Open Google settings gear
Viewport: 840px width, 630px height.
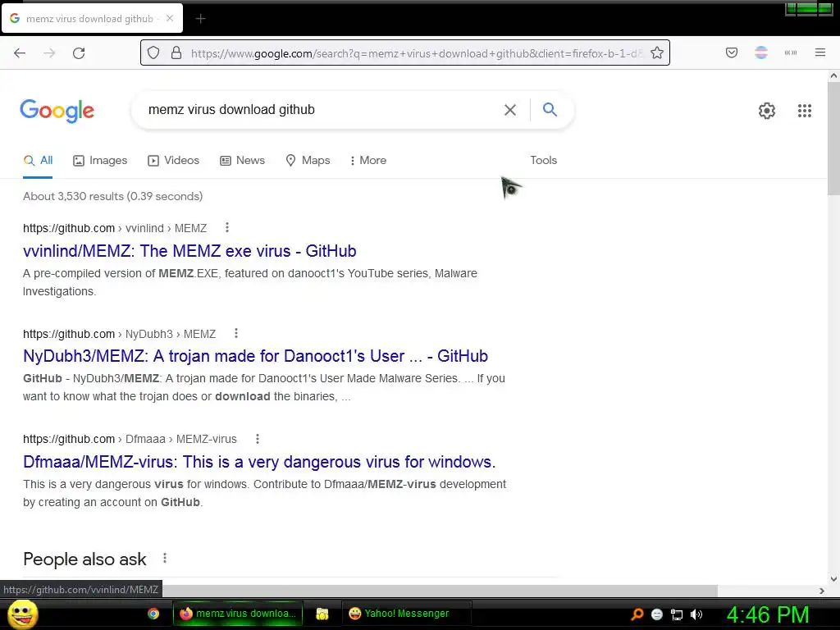(767, 111)
